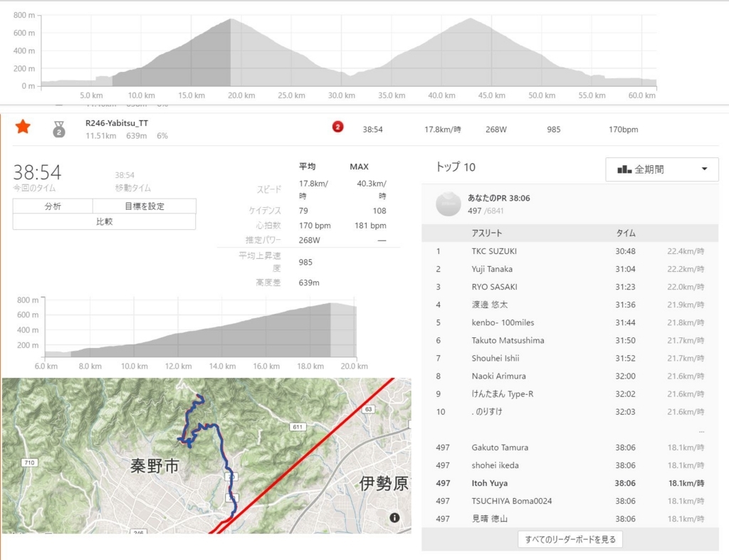This screenshot has width=729, height=560.
Task: Open athlete 見晴 徳山 in leaderboard
Action: pyautogui.click(x=490, y=519)
